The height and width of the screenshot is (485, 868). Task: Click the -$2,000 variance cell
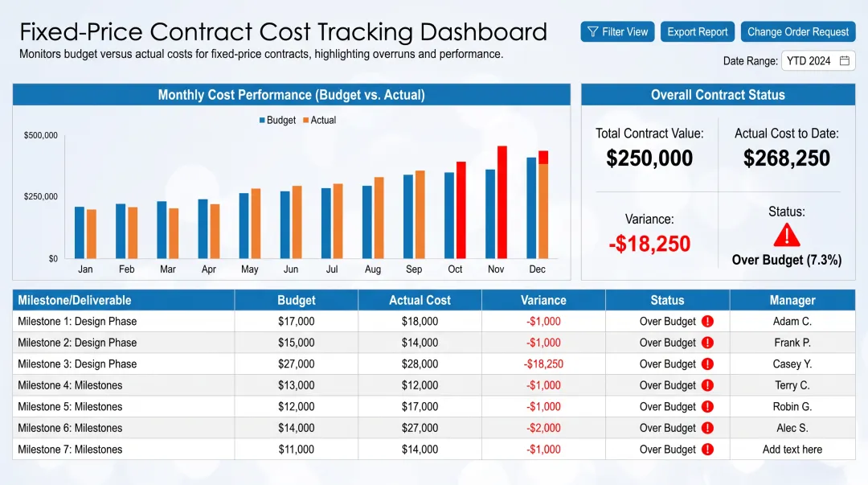pos(543,428)
